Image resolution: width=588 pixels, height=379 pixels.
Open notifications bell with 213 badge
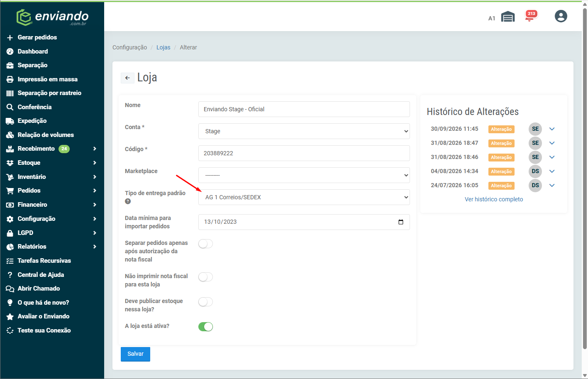(x=531, y=16)
